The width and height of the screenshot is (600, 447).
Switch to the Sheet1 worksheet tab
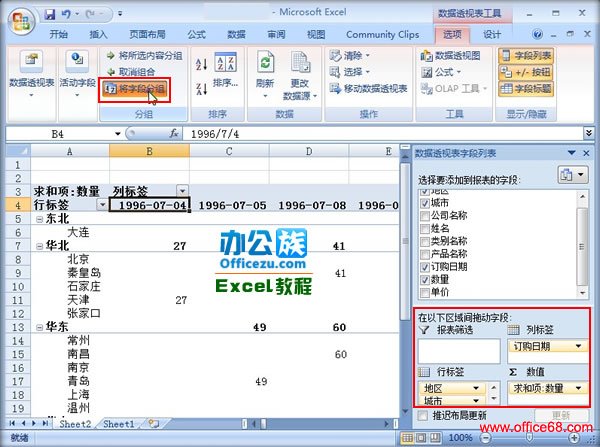[119, 424]
